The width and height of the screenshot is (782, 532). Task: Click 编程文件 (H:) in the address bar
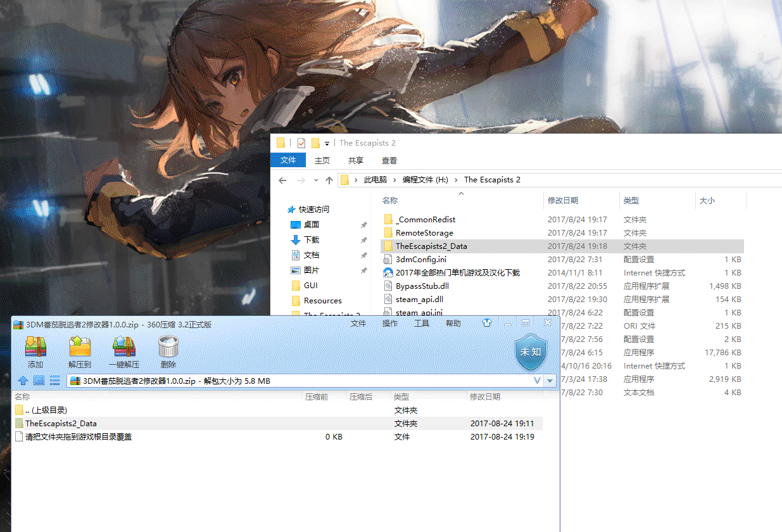425,180
